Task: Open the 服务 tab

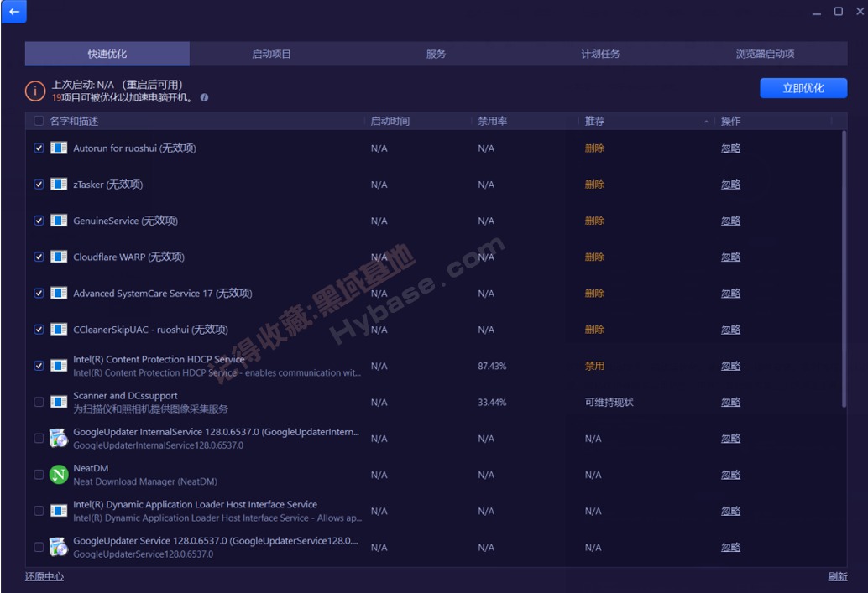Action: click(x=436, y=54)
